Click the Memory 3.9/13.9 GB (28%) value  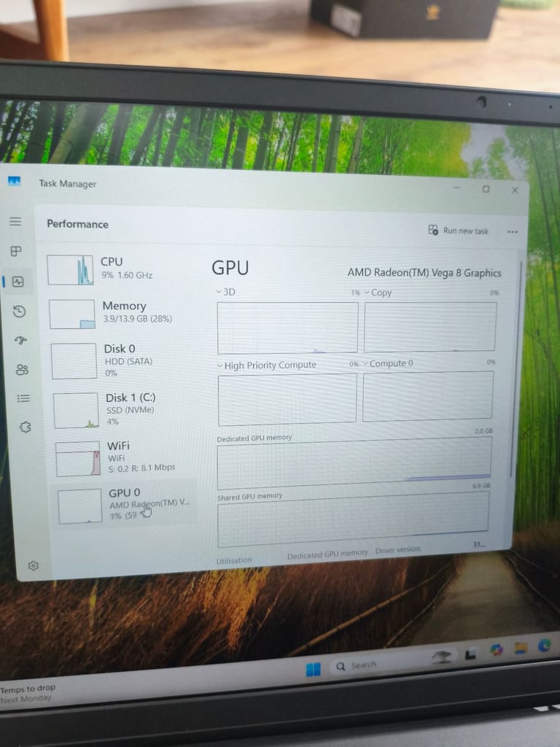(138, 319)
